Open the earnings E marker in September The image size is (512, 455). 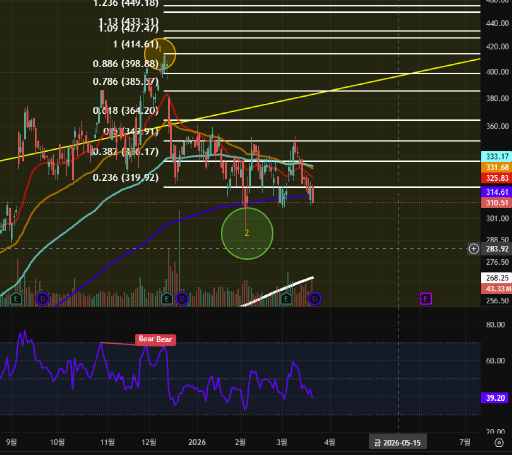[16, 299]
